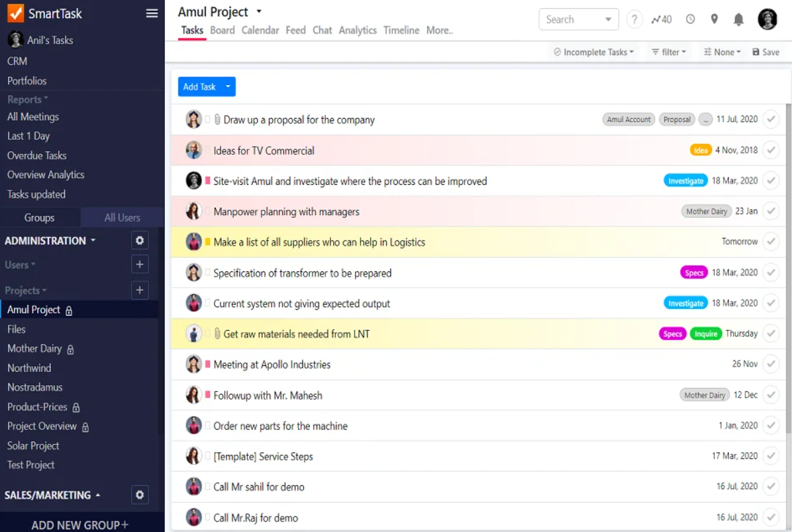The width and height of the screenshot is (792, 532).
Task: Click the plus icon beside Users
Action: point(139,264)
